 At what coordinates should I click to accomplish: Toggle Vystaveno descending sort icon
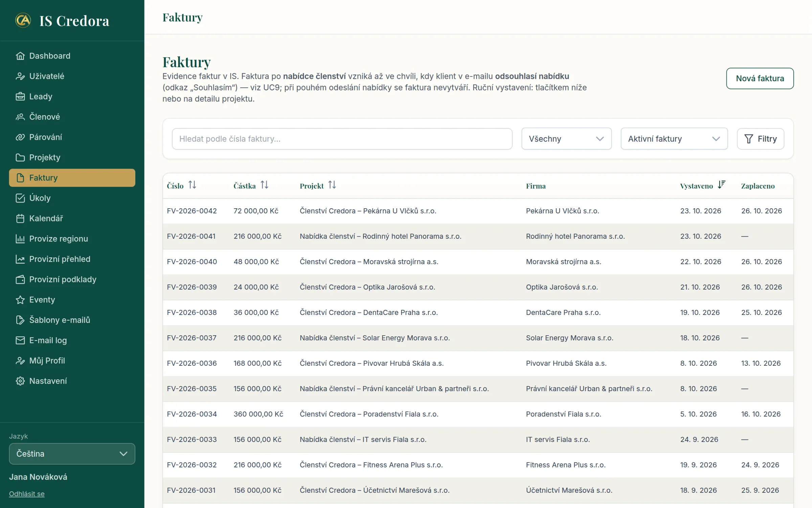click(721, 185)
